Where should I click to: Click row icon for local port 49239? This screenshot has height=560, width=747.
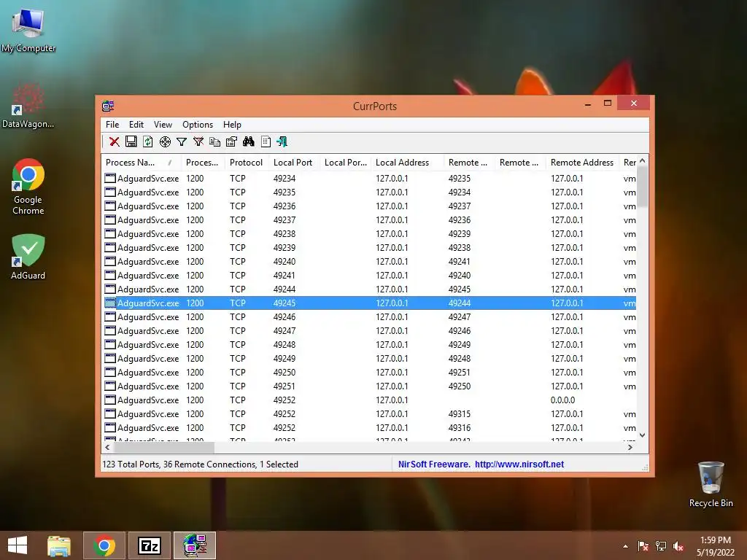tap(110, 248)
